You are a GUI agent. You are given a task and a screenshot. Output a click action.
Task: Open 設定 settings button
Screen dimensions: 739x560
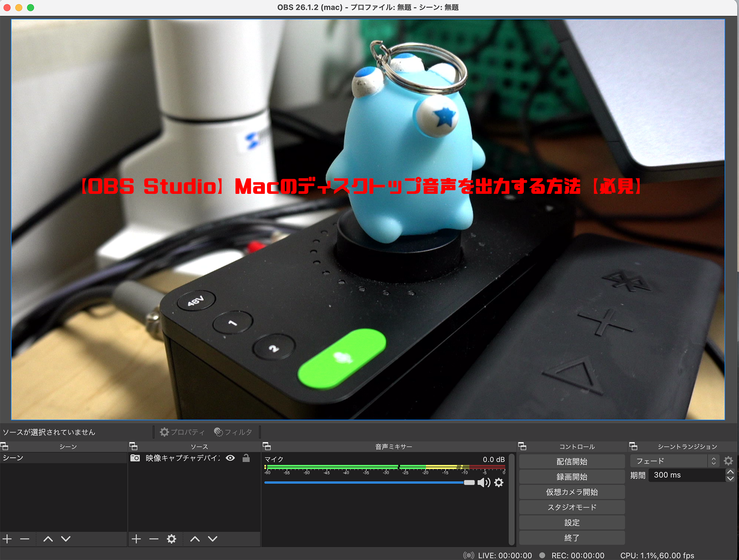coord(572,523)
